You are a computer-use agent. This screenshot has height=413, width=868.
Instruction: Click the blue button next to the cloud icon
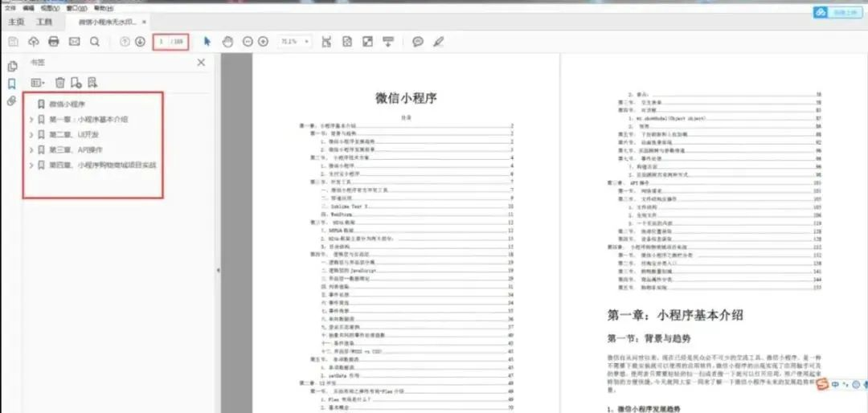click(x=845, y=12)
